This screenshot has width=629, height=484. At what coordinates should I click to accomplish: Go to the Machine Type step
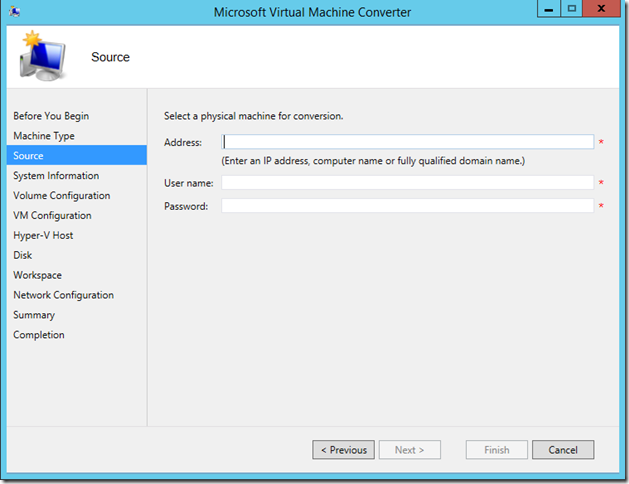tap(44, 136)
